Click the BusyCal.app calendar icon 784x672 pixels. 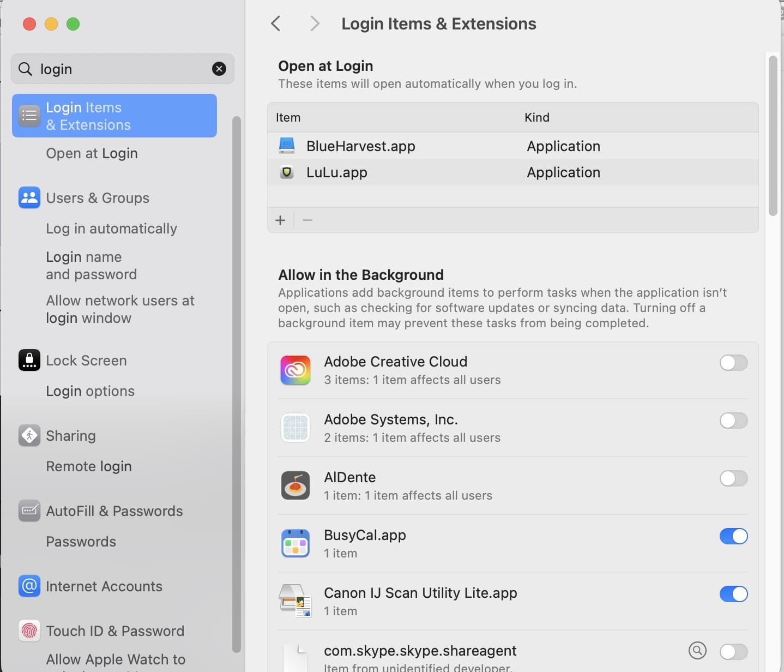tap(295, 543)
